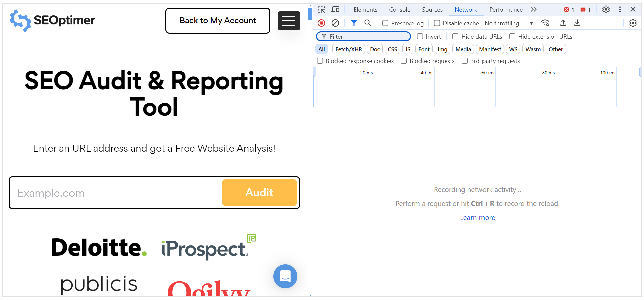Open the network search magnifier
Viewport: 644px width, 300px height.
pos(368,23)
